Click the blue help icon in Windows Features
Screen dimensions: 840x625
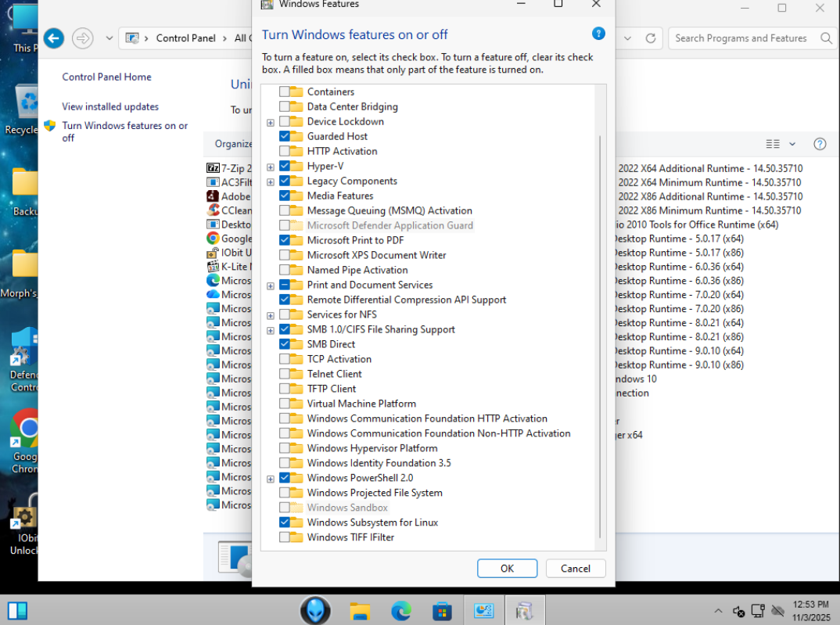click(x=598, y=34)
